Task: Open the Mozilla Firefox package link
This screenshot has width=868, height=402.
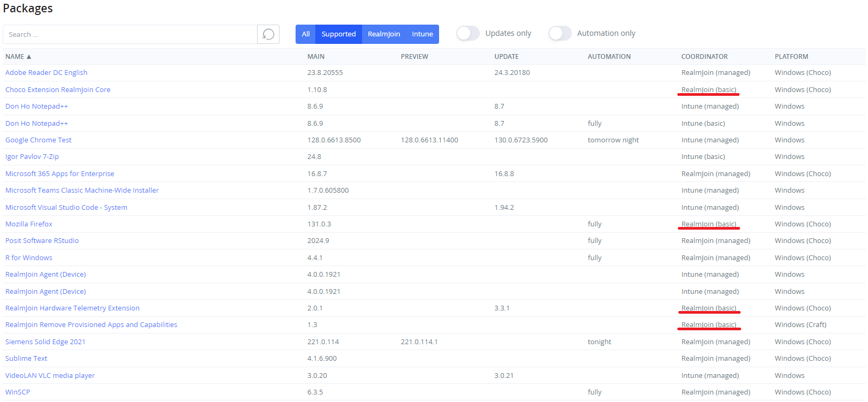Action: point(29,224)
